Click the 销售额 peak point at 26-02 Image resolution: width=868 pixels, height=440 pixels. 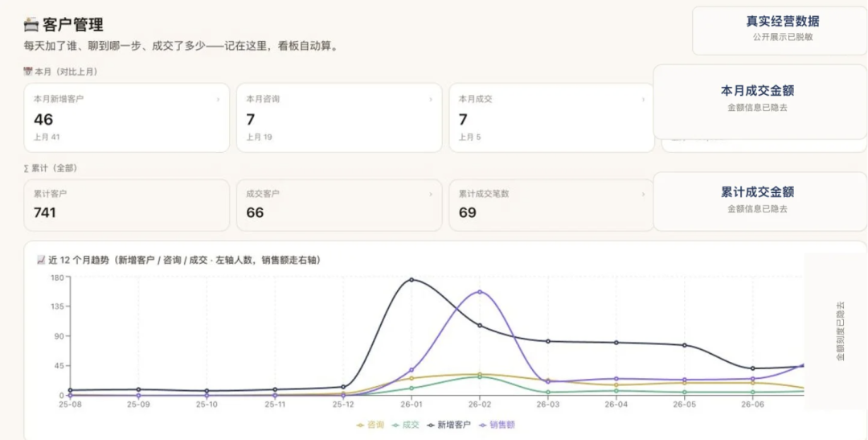click(479, 292)
